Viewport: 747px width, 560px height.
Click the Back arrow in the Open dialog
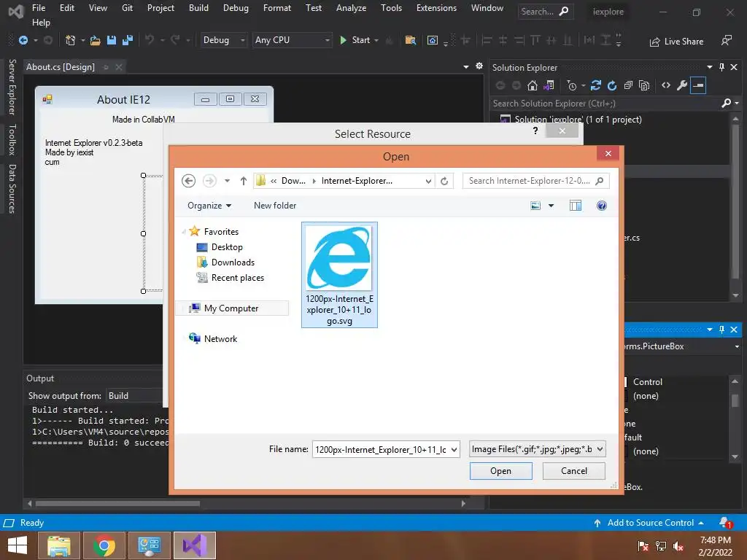point(189,181)
